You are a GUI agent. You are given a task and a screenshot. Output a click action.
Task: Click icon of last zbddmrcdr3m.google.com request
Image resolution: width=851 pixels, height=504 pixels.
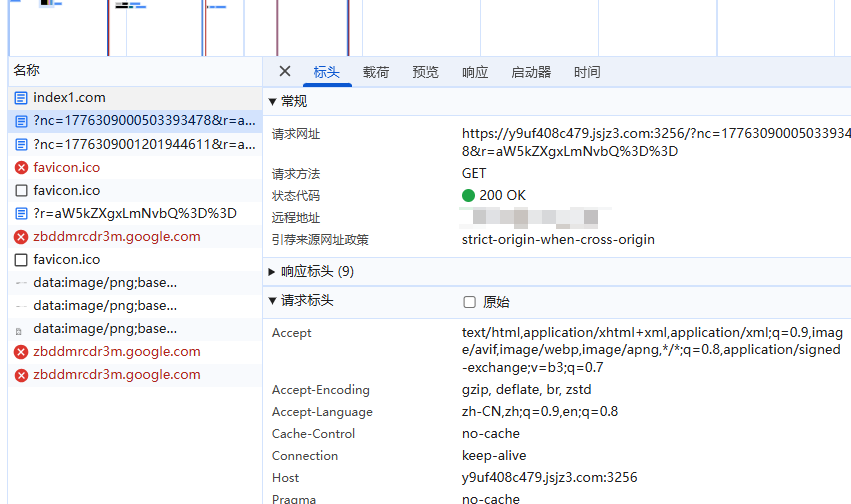coord(21,375)
